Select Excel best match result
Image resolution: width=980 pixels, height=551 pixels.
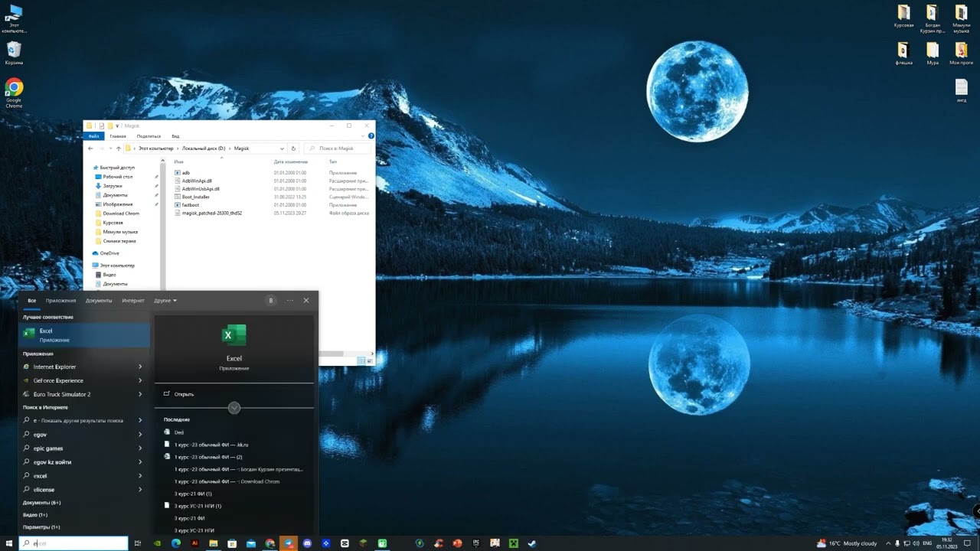click(84, 334)
